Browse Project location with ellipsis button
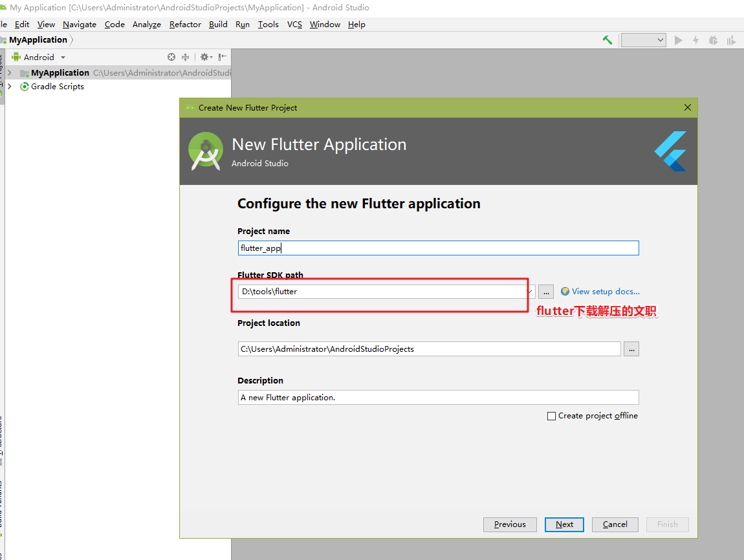The width and height of the screenshot is (744, 560). tap(631, 349)
